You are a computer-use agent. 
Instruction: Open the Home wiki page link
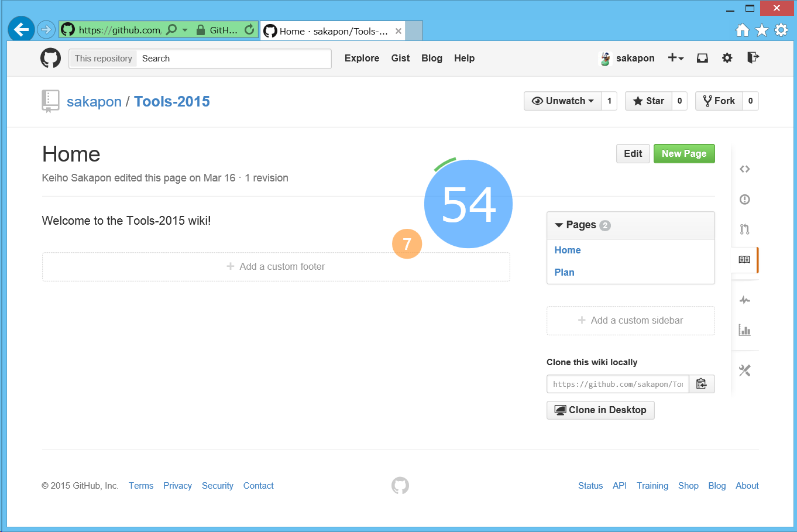568,250
